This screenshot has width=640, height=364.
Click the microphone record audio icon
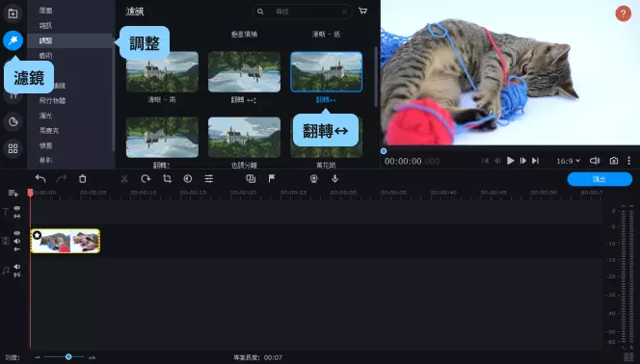pyautogui.click(x=334, y=178)
